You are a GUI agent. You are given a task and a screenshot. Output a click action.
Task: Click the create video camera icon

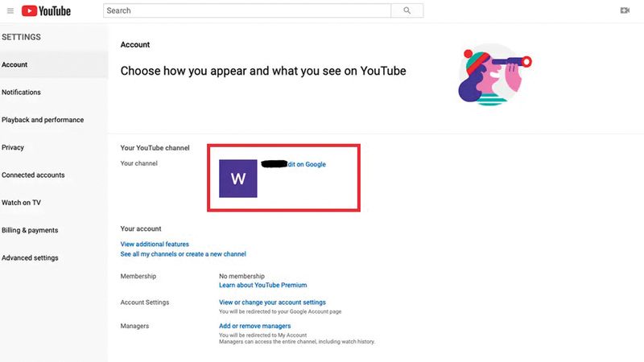click(625, 10)
